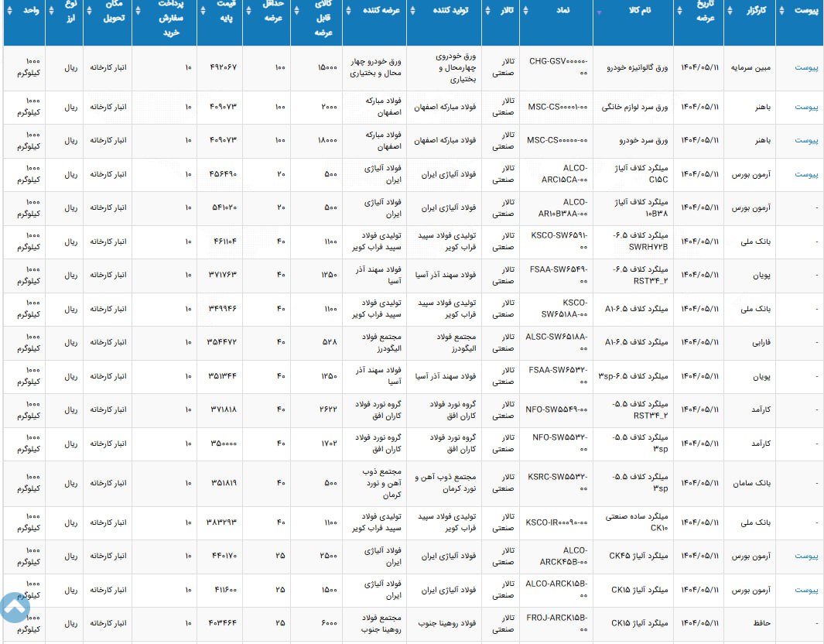The height and width of the screenshot is (644, 824).
Task: Click symbol cell FROJ-ARCK15B-00
Action: click(x=556, y=623)
